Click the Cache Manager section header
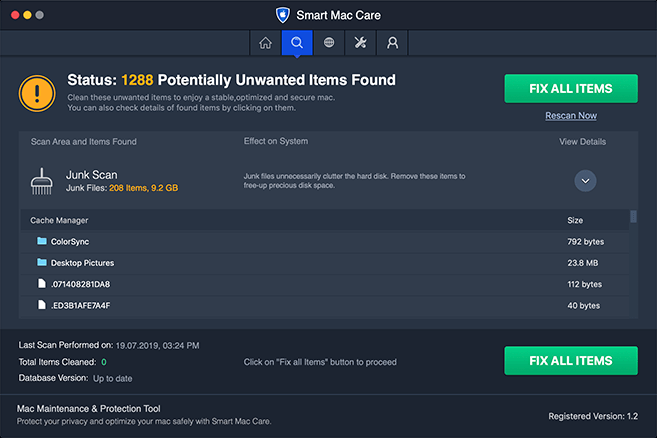Image resolution: width=657 pixels, height=438 pixels. tap(59, 220)
